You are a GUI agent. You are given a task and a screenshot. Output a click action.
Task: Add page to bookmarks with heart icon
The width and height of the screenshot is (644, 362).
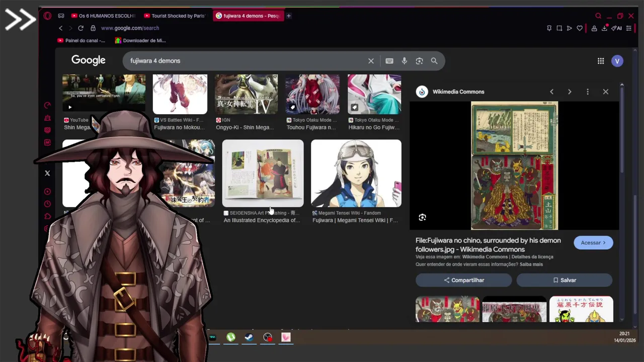tap(580, 28)
